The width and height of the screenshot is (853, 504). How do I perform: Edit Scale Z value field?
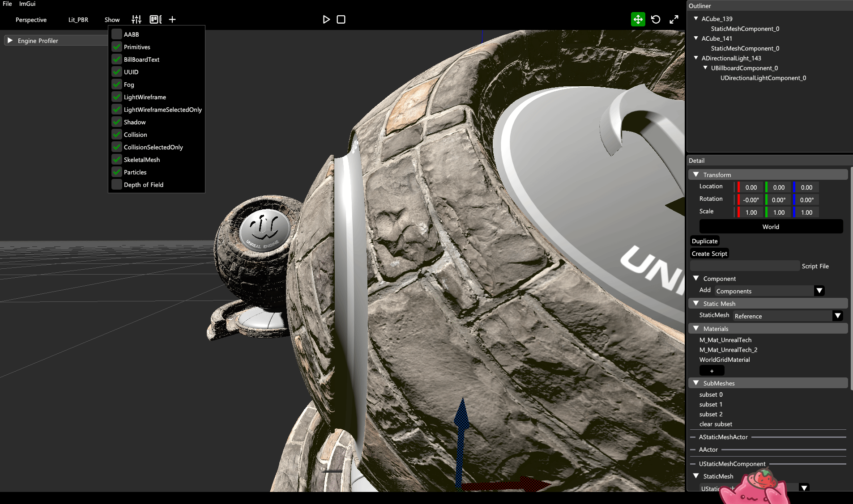pos(806,212)
